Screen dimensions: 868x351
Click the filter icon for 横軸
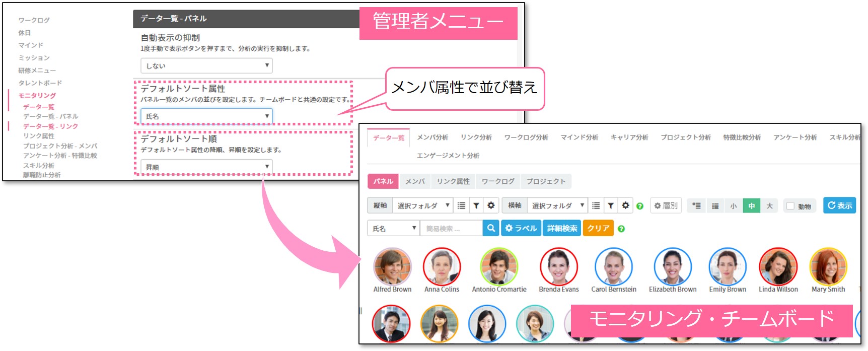tap(610, 205)
